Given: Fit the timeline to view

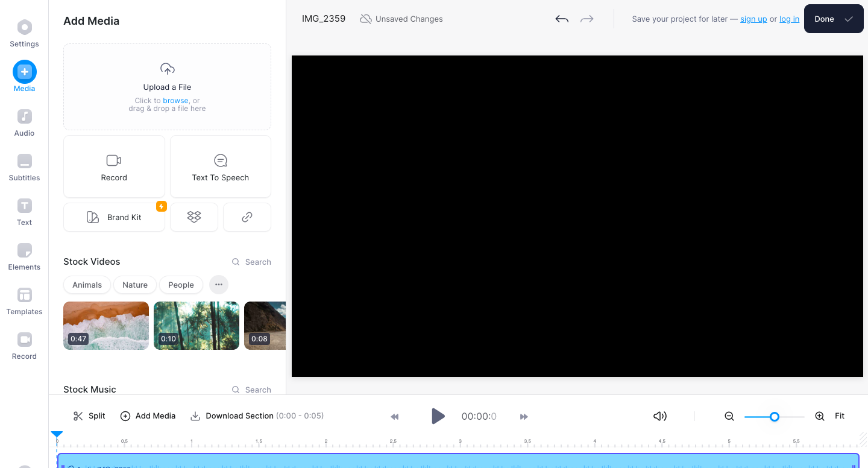Looking at the screenshot, I should (x=840, y=416).
